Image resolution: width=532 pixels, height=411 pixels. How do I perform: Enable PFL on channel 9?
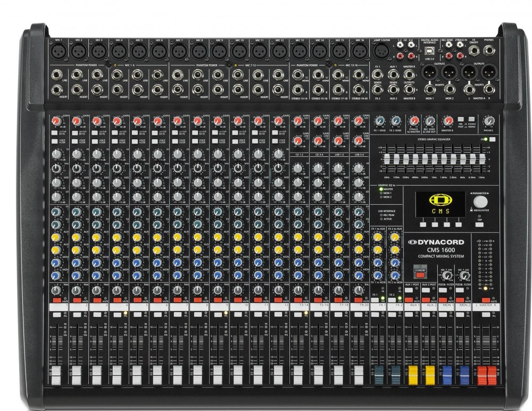pos(218,315)
